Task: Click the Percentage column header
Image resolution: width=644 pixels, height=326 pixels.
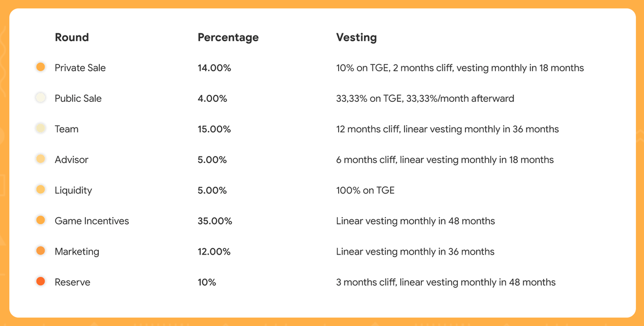Action: click(x=228, y=38)
